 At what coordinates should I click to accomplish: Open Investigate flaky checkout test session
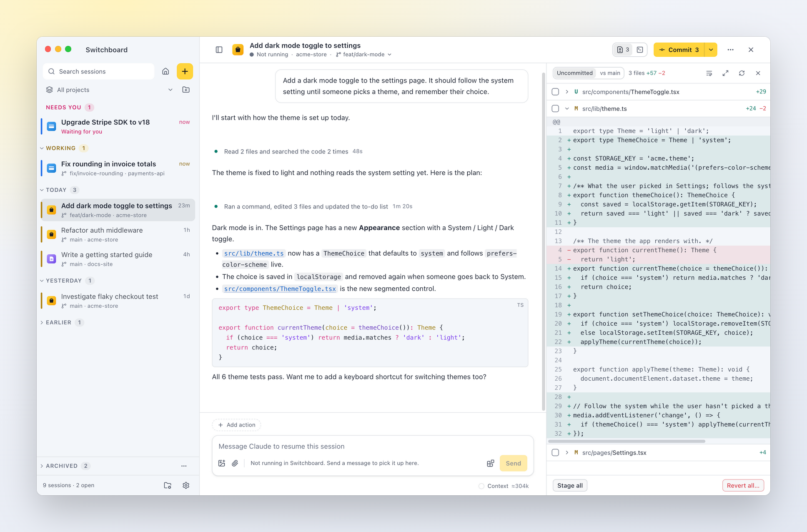(x=118, y=301)
